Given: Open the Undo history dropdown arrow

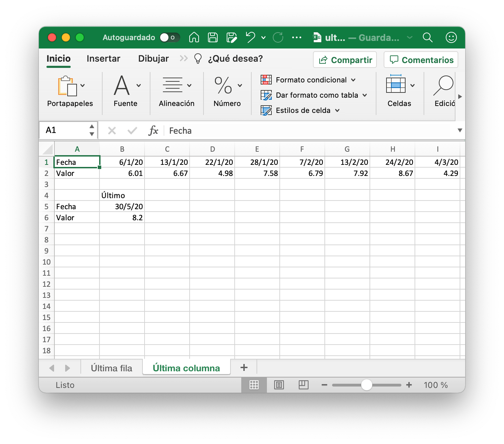Looking at the screenshot, I should click(x=263, y=37).
